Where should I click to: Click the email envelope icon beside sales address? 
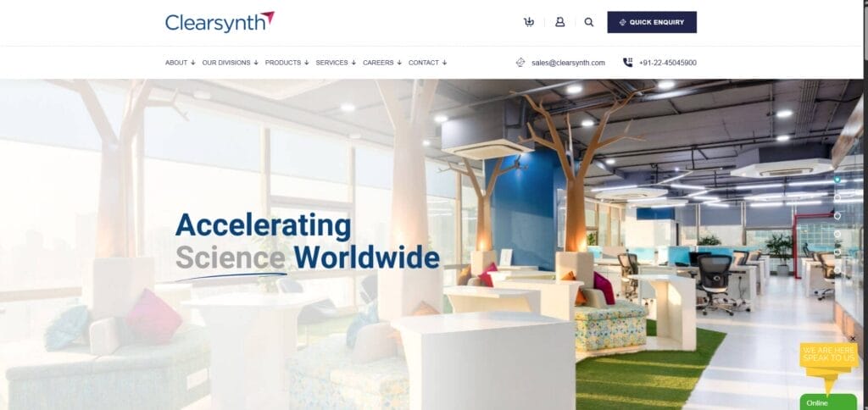point(520,63)
